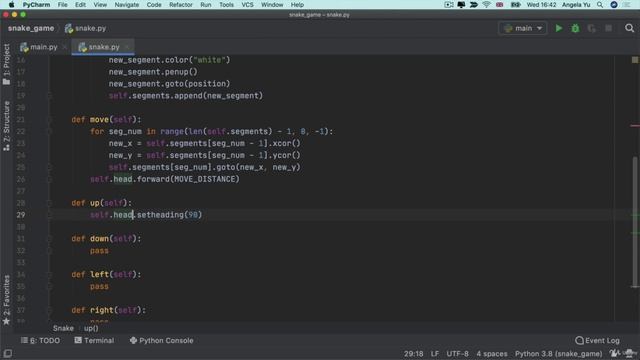Viewport: 640px width, 360px height.
Task: Change the 4 spaces indent setting
Action: [x=492, y=354]
